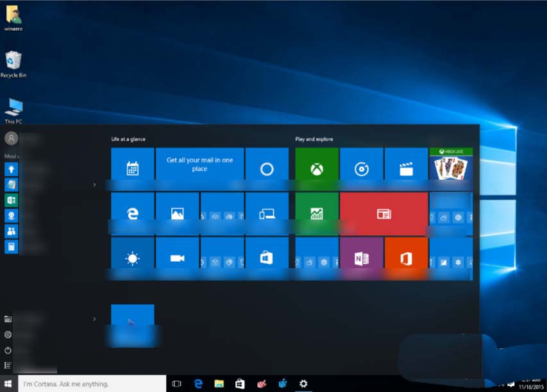Open the Movies & TV clapperboard tile
The width and height of the screenshot is (547, 392).
coord(406,169)
